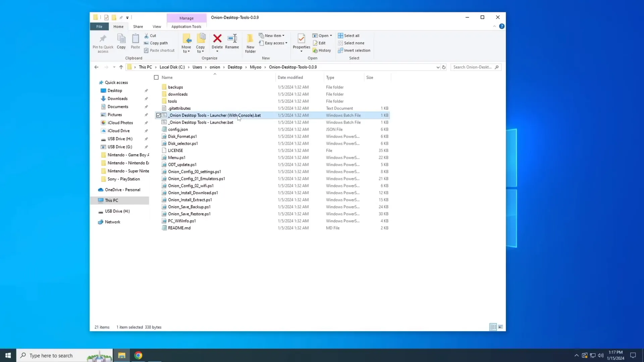Click the Windows Start button
Viewport: 644px width, 362px height.
pos(8,355)
